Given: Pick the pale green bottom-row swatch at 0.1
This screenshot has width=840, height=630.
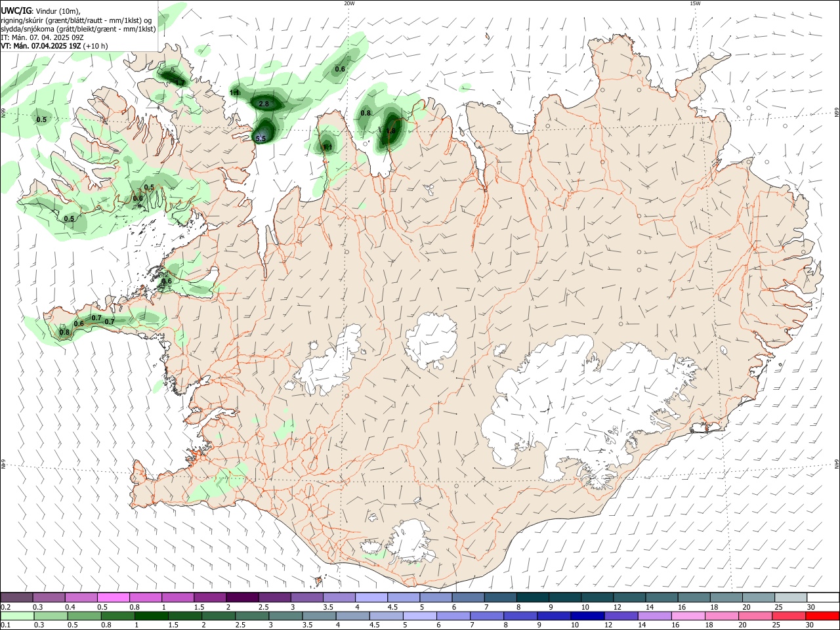Looking at the screenshot, I should (17, 616).
